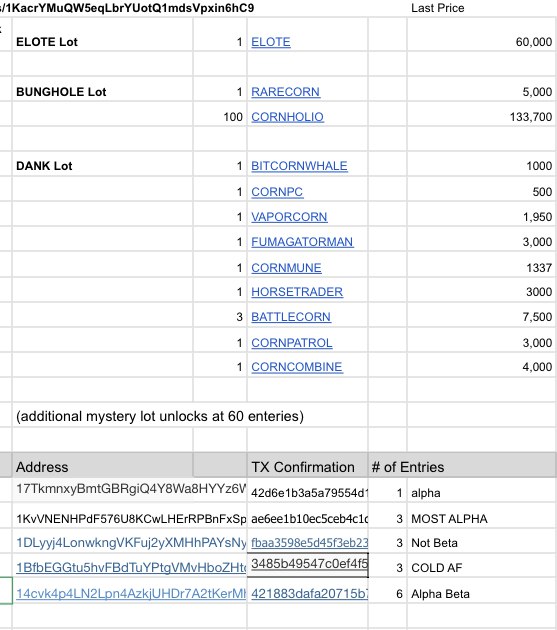Select the entries count 6 cell
The image size is (557, 630).
click(x=387, y=591)
